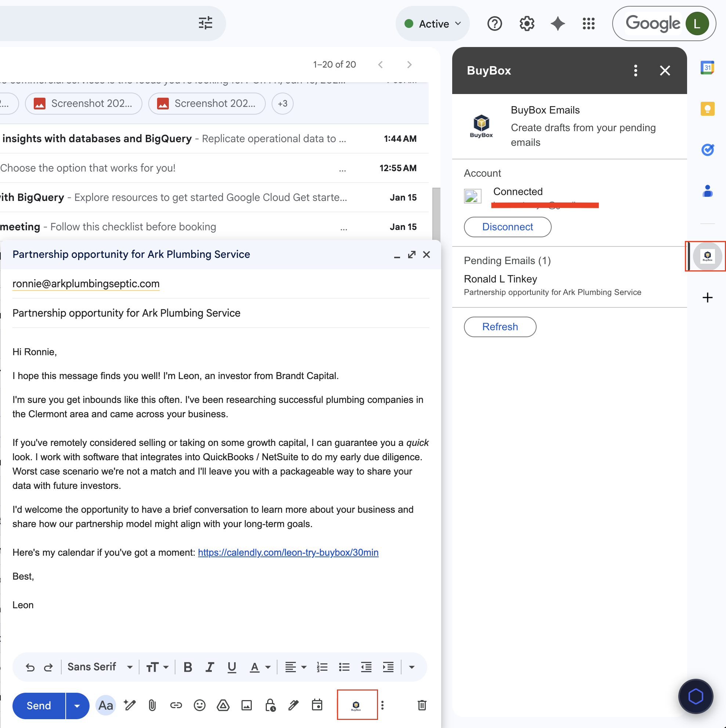Viewport: 726px width, 728px height.
Task: Click the recipient email address field
Action: [86, 284]
